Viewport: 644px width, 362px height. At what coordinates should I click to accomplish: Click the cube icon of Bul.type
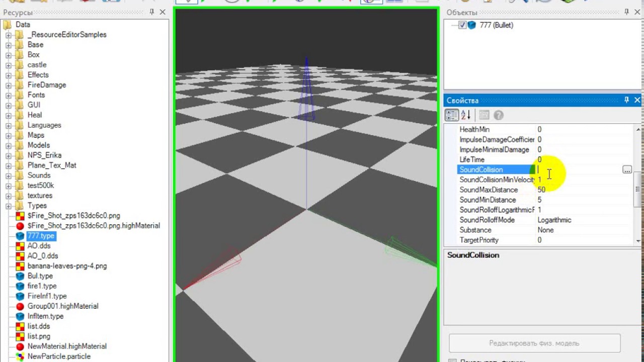point(20,276)
